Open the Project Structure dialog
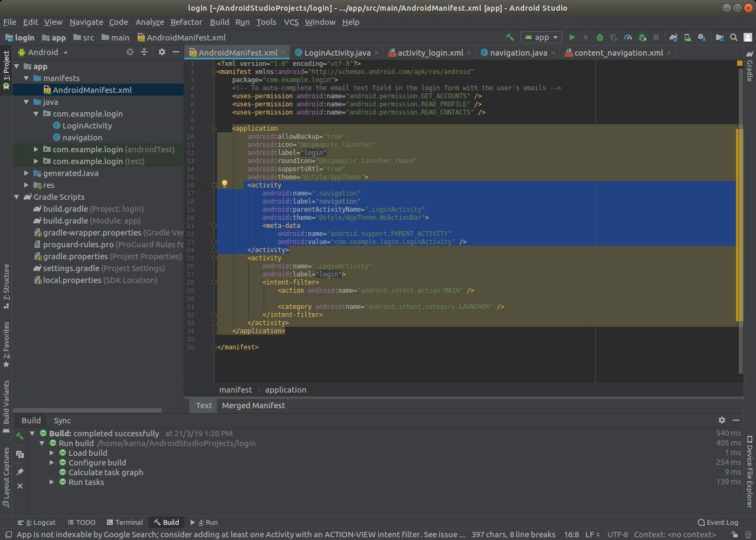 click(719, 37)
